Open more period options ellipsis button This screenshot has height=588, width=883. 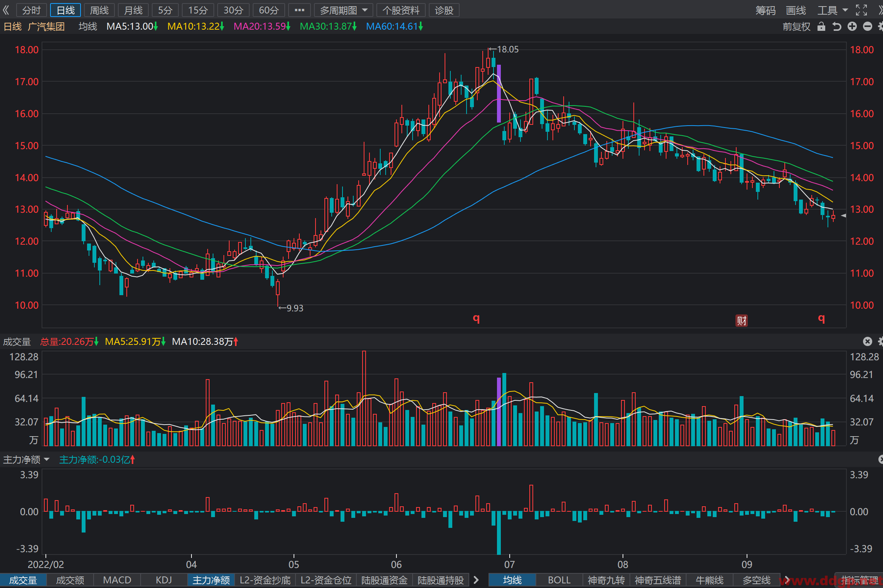[x=299, y=10]
